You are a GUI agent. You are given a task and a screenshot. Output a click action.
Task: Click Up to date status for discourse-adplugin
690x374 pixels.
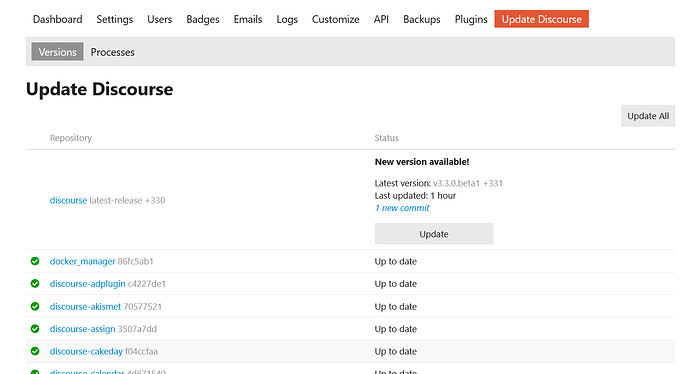tap(396, 284)
